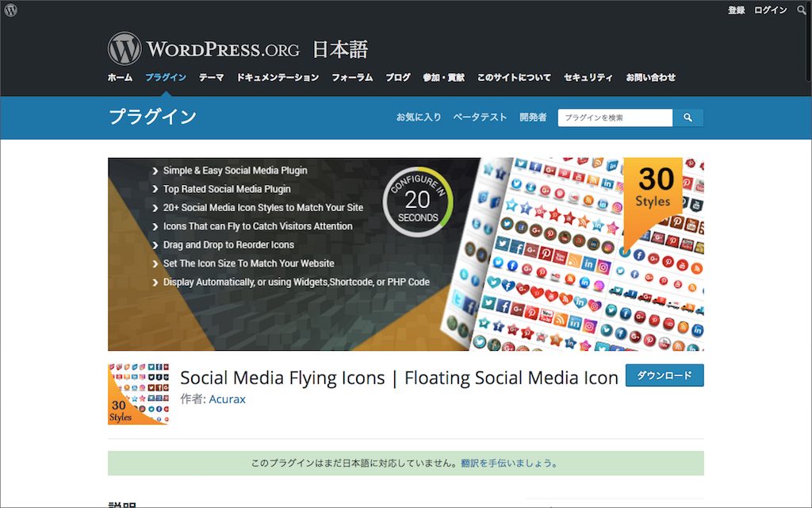Open the ベータテスト link
Screen dimensions: 812x508
click(x=480, y=117)
